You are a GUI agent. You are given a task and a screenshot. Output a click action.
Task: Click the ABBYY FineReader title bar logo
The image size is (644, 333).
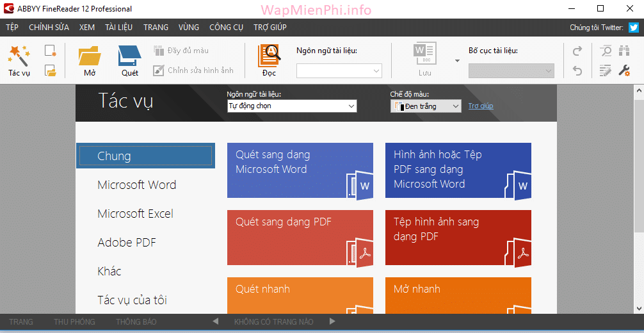pyautogui.click(x=9, y=8)
